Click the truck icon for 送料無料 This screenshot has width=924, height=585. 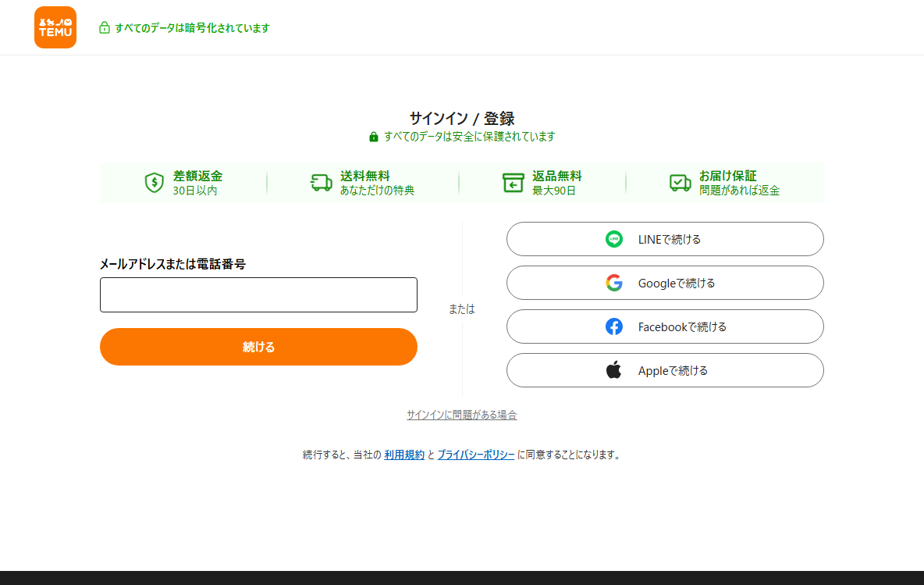(x=322, y=183)
